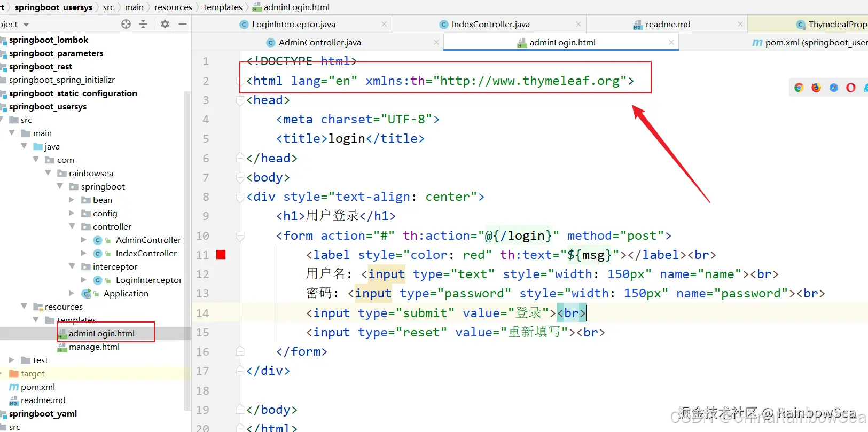Click the locate/scroll-from-source target icon

click(126, 24)
